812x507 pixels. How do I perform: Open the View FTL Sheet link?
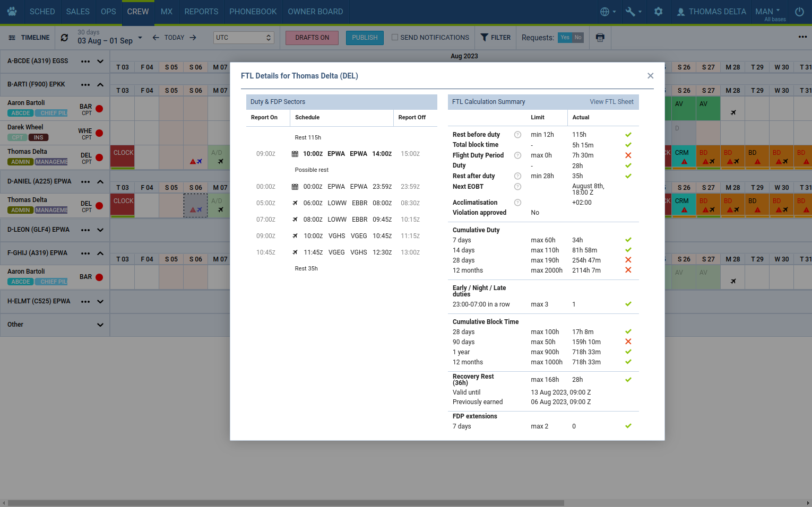click(611, 102)
